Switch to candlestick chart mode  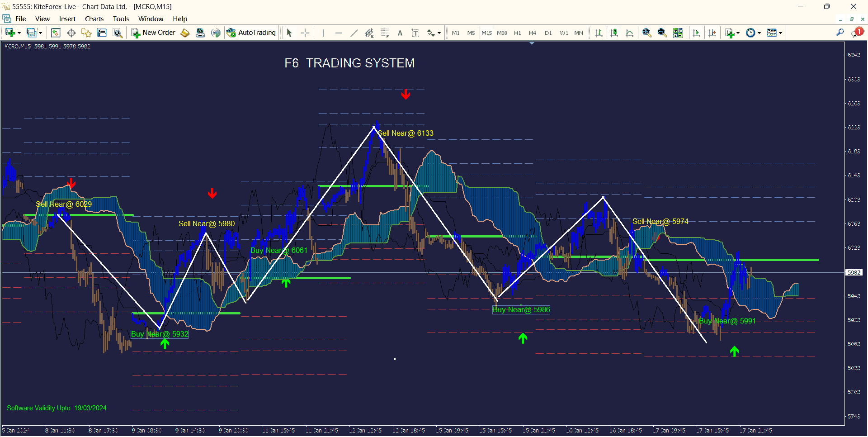614,33
